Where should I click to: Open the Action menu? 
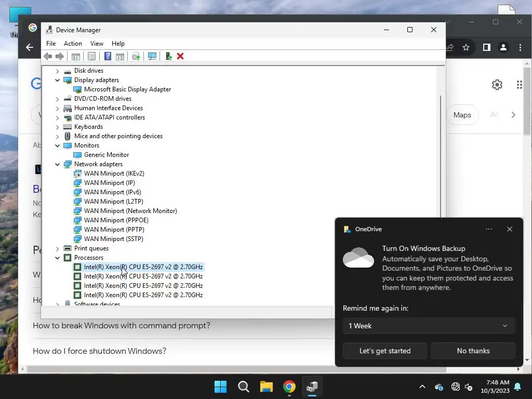[x=73, y=44]
